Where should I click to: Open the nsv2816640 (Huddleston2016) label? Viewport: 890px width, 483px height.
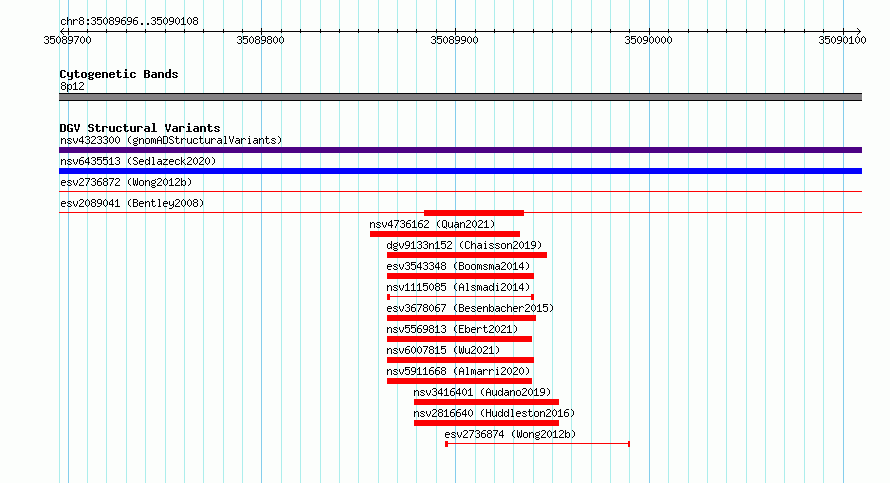[494, 413]
